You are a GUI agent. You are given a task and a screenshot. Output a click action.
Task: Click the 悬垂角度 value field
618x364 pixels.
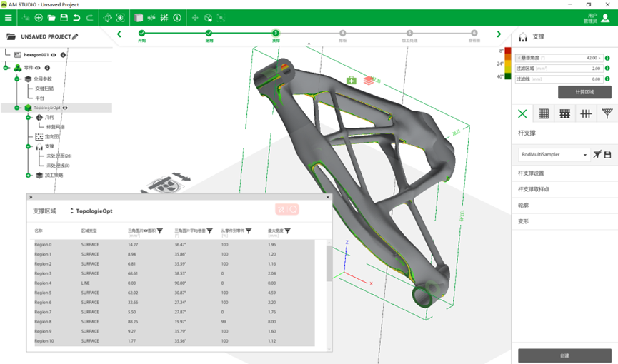pyautogui.click(x=559, y=58)
